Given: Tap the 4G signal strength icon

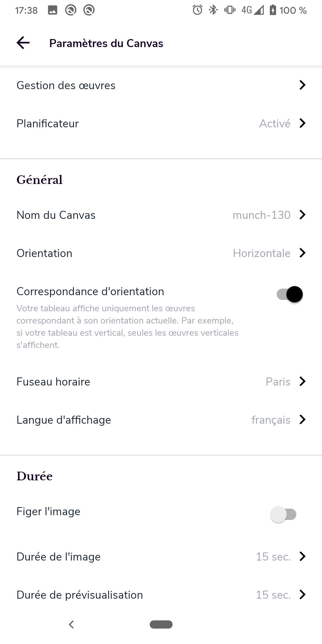Looking at the screenshot, I should pos(253,10).
